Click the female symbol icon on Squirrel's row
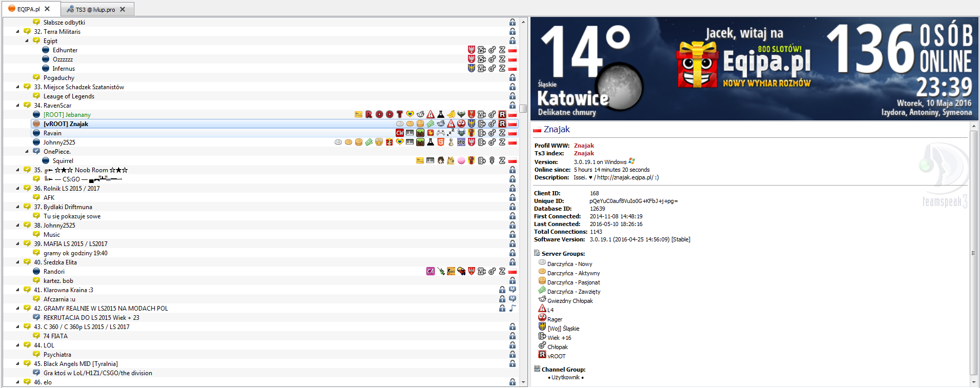 492,161
